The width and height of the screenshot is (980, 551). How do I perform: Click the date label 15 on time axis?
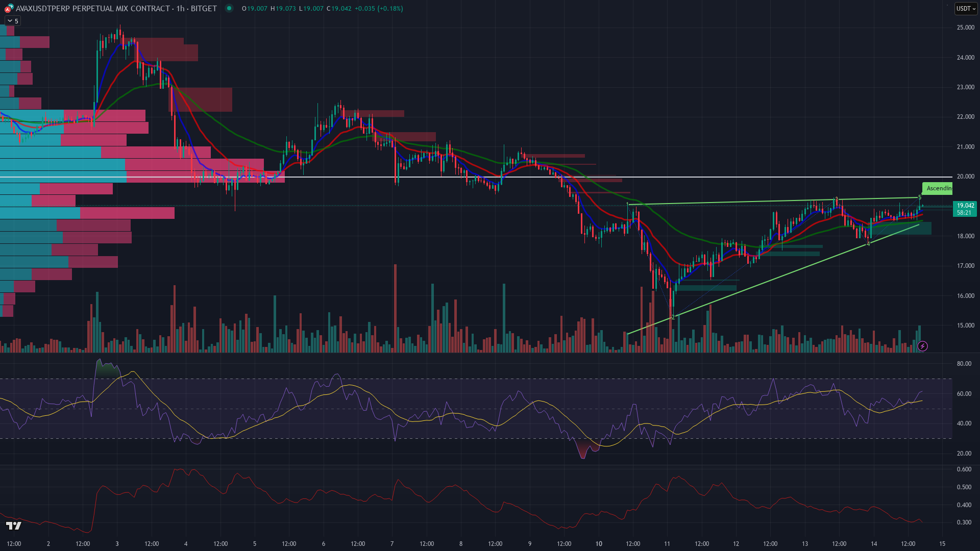(942, 544)
